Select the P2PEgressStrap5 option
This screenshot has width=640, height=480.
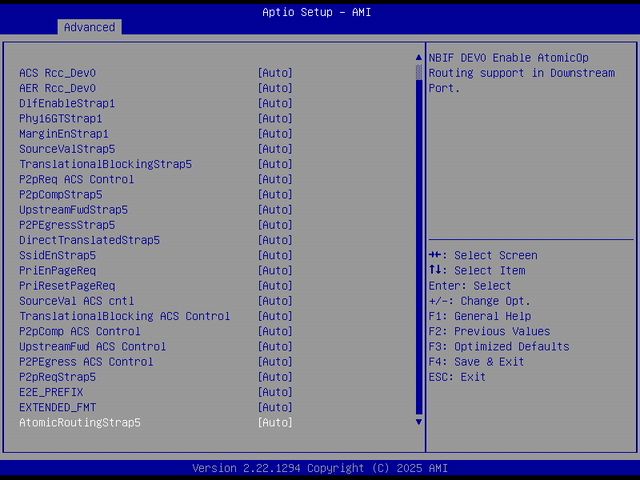tap(67, 225)
